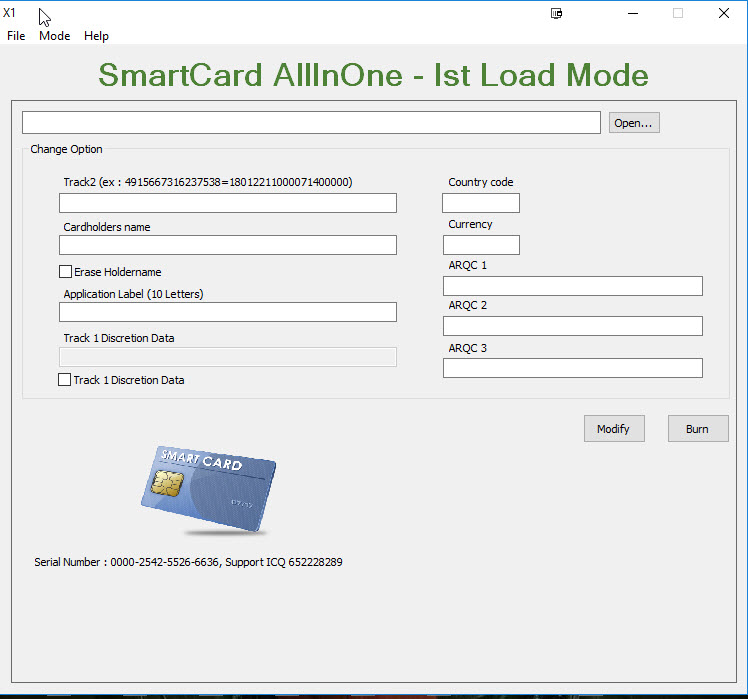This screenshot has height=699, width=748.
Task: Click the ARQC 1 field
Action: coord(572,286)
